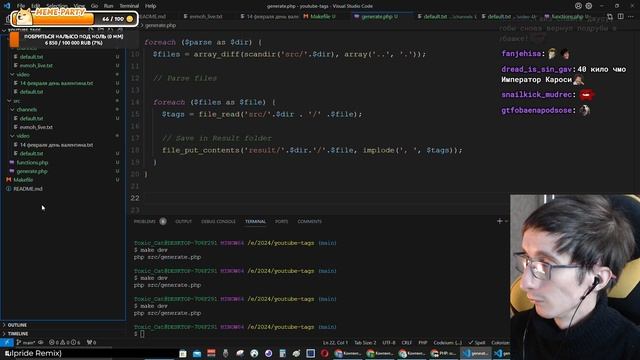Collapse the upper video folder in explorer
640x360 pixels.
(x=63, y=74)
